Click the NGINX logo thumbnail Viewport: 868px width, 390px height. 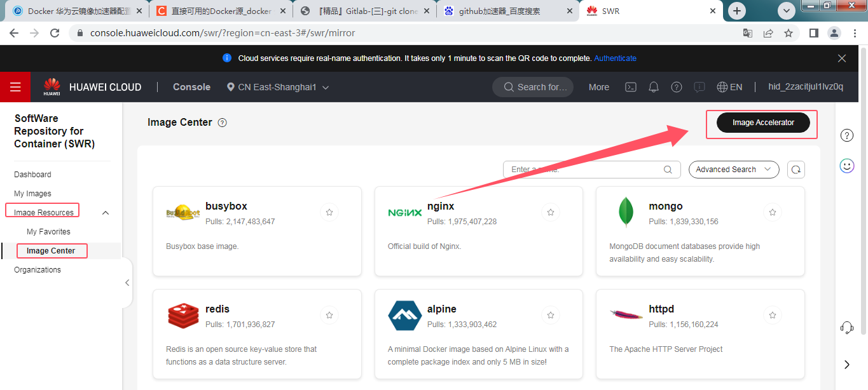(x=405, y=213)
